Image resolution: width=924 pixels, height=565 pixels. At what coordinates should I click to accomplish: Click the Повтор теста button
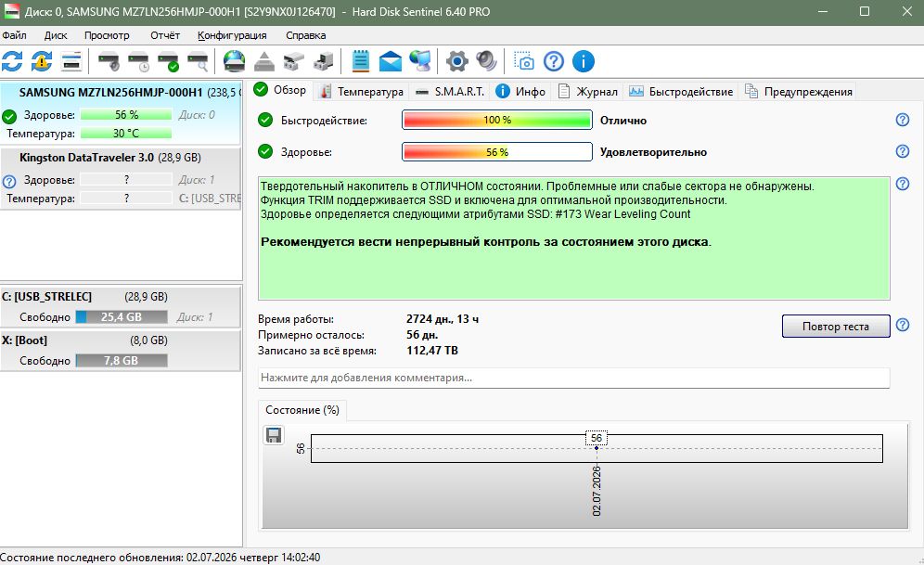click(x=836, y=326)
